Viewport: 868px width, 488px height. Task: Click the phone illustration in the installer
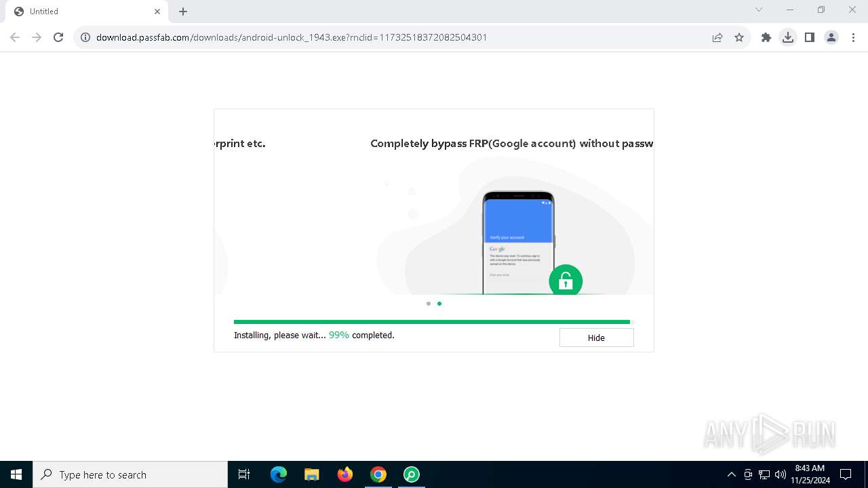tap(519, 243)
